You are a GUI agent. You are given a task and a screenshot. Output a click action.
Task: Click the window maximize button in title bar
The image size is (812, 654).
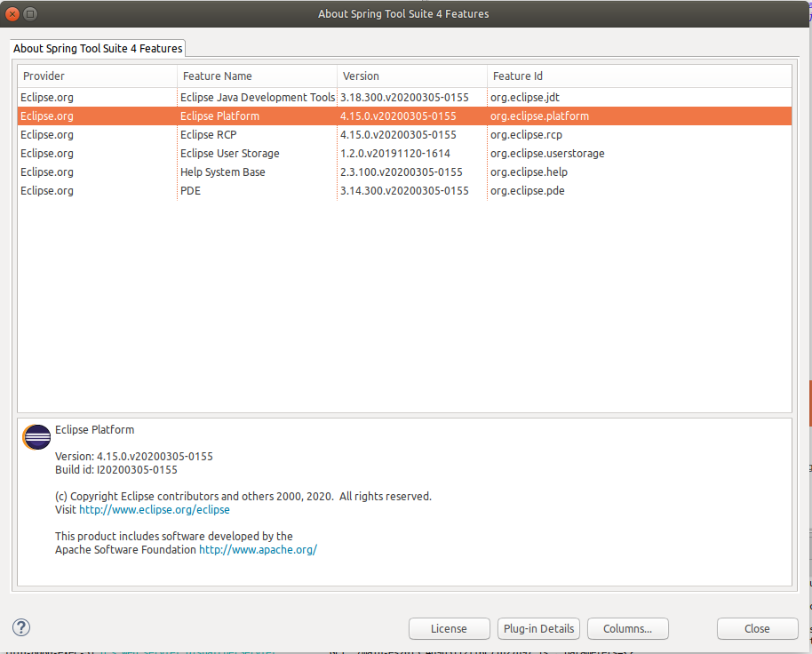pos(30,14)
